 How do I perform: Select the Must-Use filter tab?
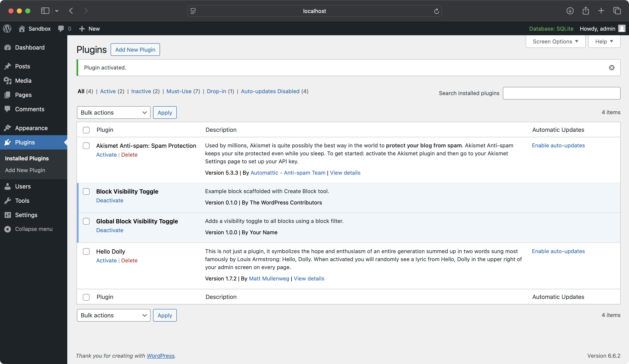coord(179,91)
